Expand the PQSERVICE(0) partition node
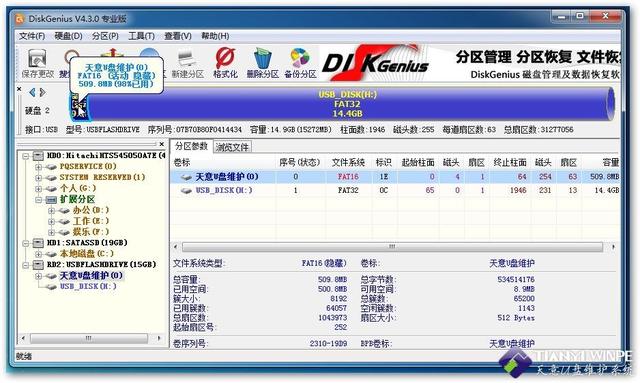Viewport: 640px width, 383px height. pyautogui.click(x=38, y=167)
